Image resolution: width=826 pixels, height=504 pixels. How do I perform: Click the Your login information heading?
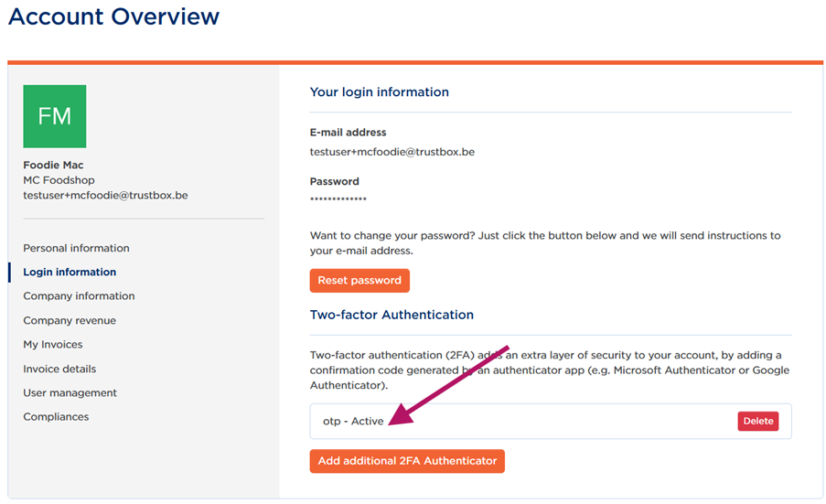(x=380, y=92)
